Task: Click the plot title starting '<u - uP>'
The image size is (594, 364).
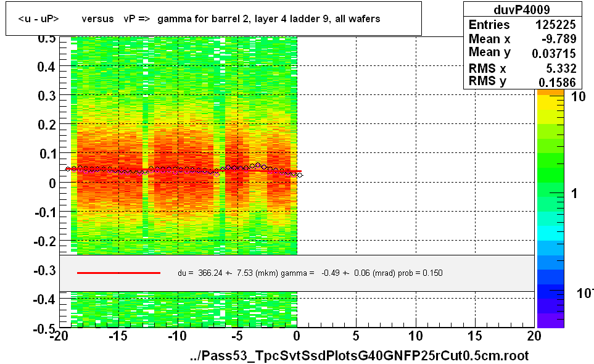Action: click(199, 19)
